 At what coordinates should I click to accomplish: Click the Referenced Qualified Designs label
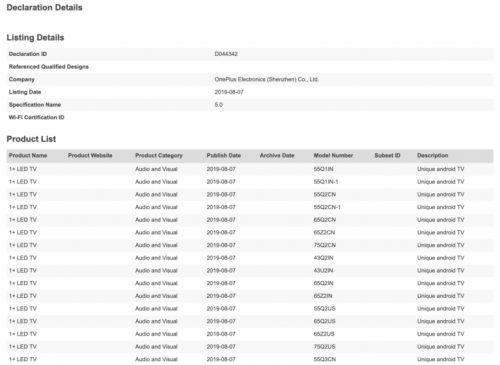coord(49,67)
